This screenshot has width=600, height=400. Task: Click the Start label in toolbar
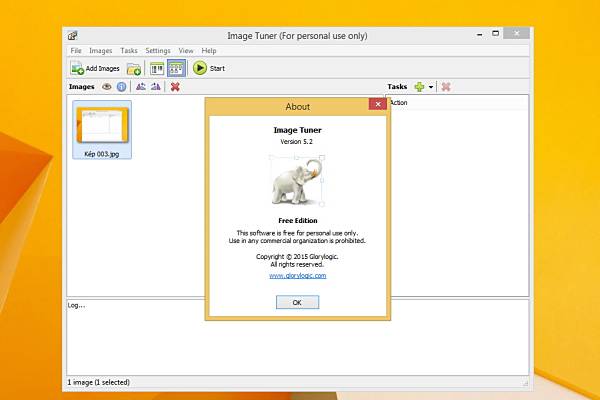[x=217, y=69]
